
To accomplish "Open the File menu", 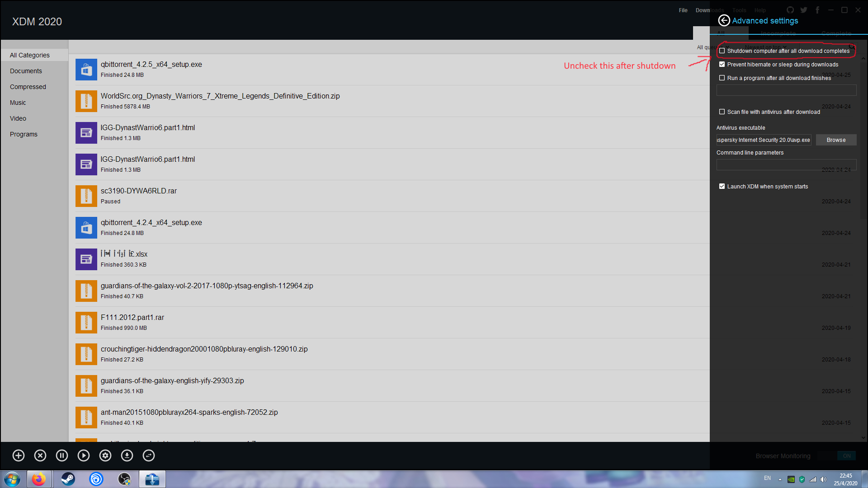I will click(x=683, y=10).
